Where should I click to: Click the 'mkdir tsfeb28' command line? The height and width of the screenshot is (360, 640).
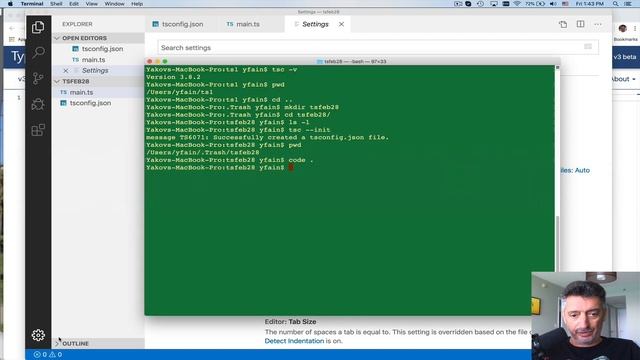pos(242,107)
